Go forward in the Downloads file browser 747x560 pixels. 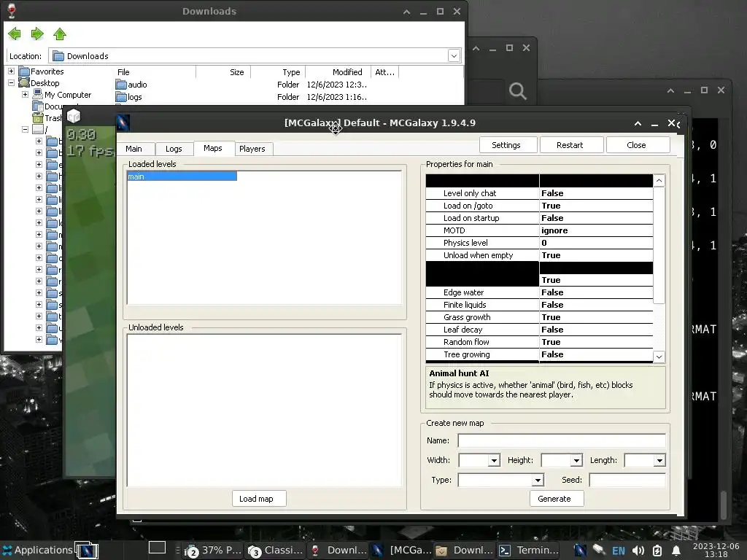coord(37,34)
